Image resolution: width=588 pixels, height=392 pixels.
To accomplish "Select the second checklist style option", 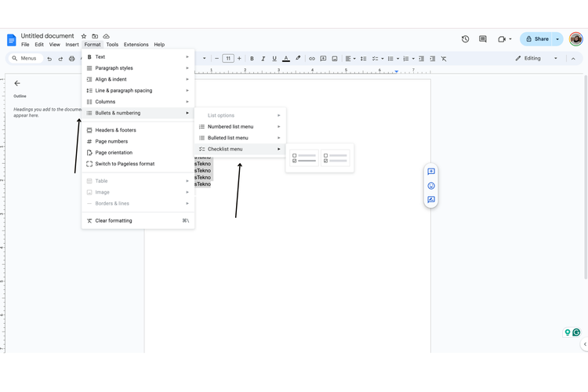I will [336, 158].
